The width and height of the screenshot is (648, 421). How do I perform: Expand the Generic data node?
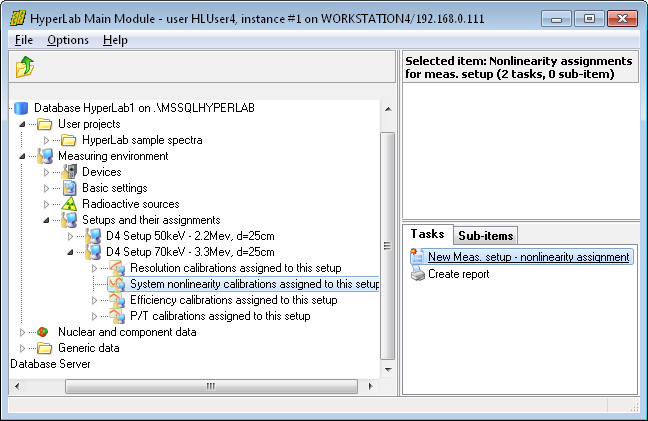pyautogui.click(x=22, y=348)
